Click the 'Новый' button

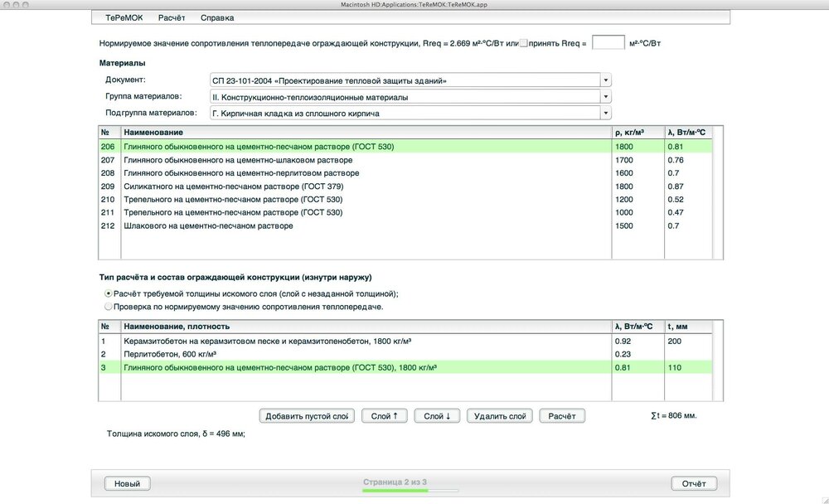[127, 483]
